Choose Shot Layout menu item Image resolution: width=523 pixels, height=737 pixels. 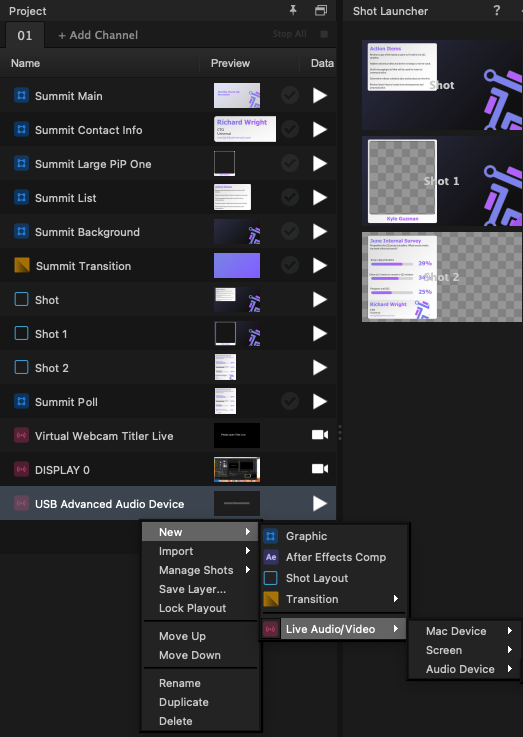click(334, 578)
